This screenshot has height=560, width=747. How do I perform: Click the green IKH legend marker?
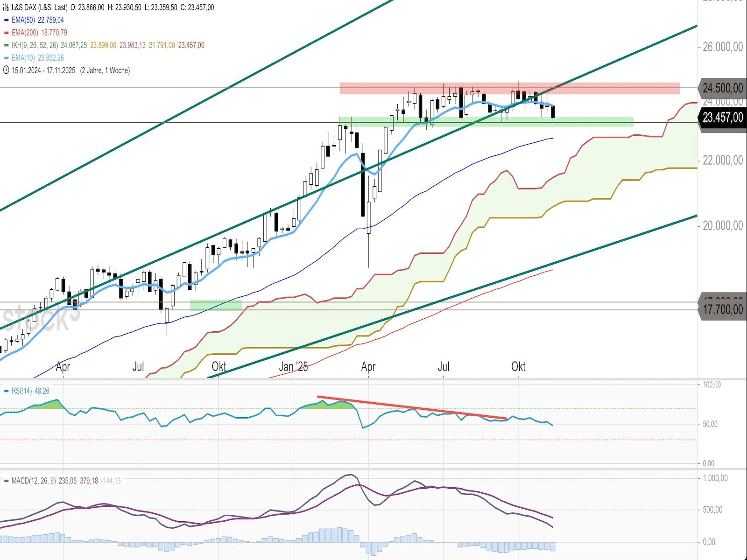[x=6, y=46]
